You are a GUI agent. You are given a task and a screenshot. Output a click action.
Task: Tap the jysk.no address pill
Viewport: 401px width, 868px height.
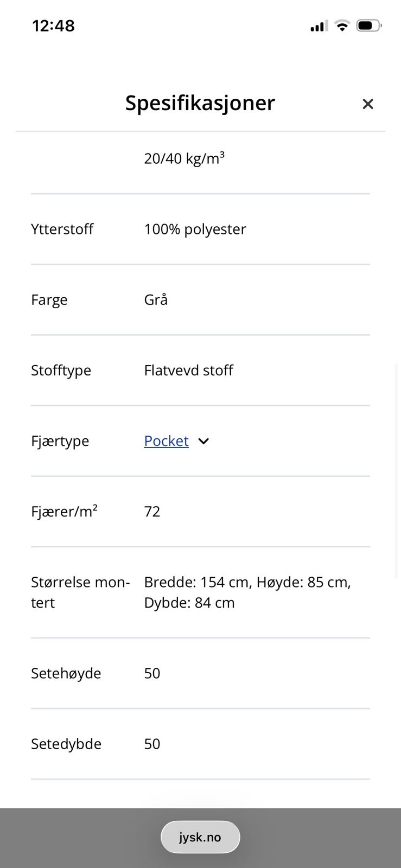[200, 837]
